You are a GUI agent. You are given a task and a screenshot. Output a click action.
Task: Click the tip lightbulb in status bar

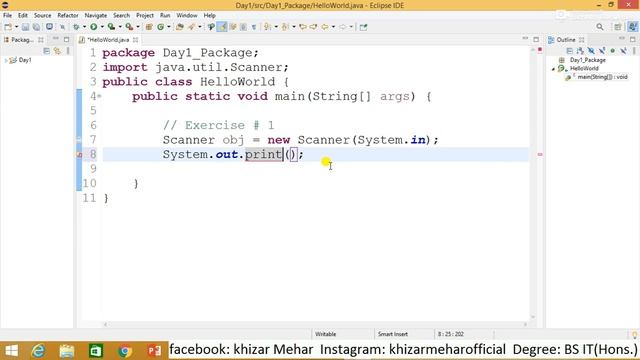tap(635, 334)
